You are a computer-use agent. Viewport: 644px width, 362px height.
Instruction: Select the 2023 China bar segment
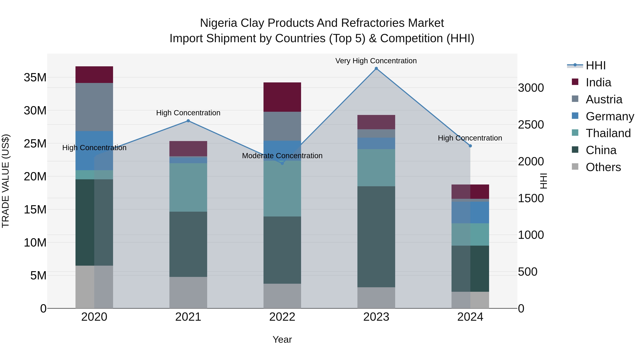pos(376,237)
